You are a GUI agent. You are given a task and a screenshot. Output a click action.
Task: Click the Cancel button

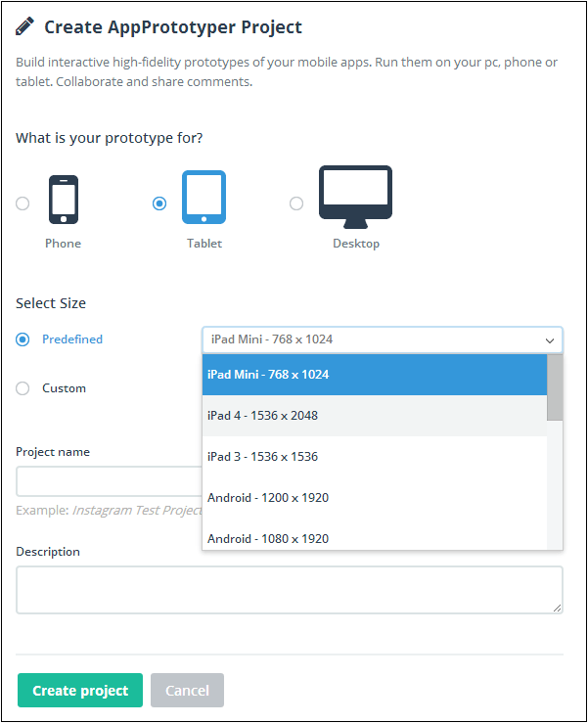[x=187, y=691]
